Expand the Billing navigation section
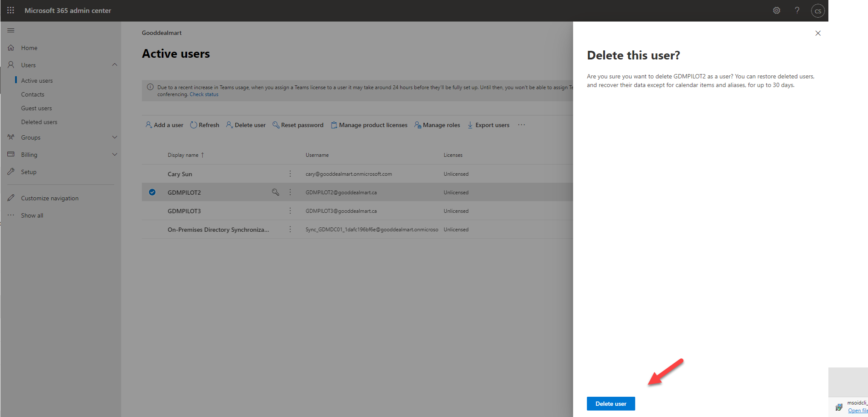The width and height of the screenshot is (868, 417). (115, 154)
